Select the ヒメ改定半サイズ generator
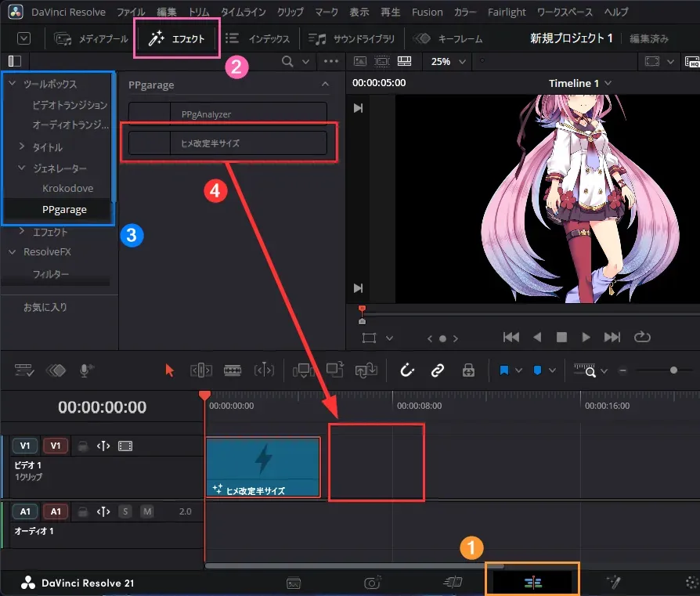Screen dimensions: 700x596 (228, 143)
